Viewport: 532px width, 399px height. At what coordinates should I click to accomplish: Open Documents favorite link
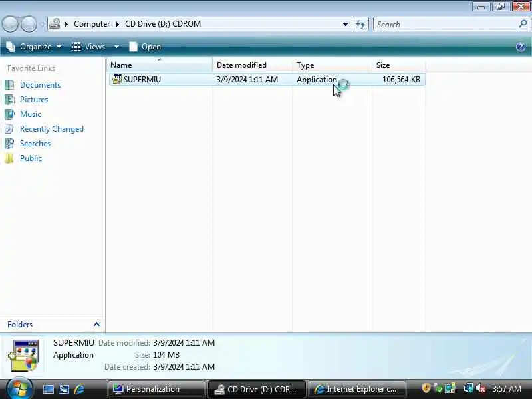pyautogui.click(x=40, y=85)
